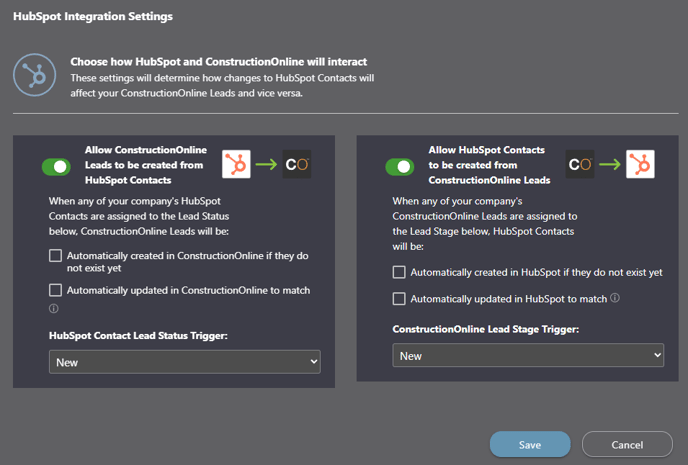688x465 pixels.
Task: Check Automatically created in ConstructionOnline option
Action: 56,256
